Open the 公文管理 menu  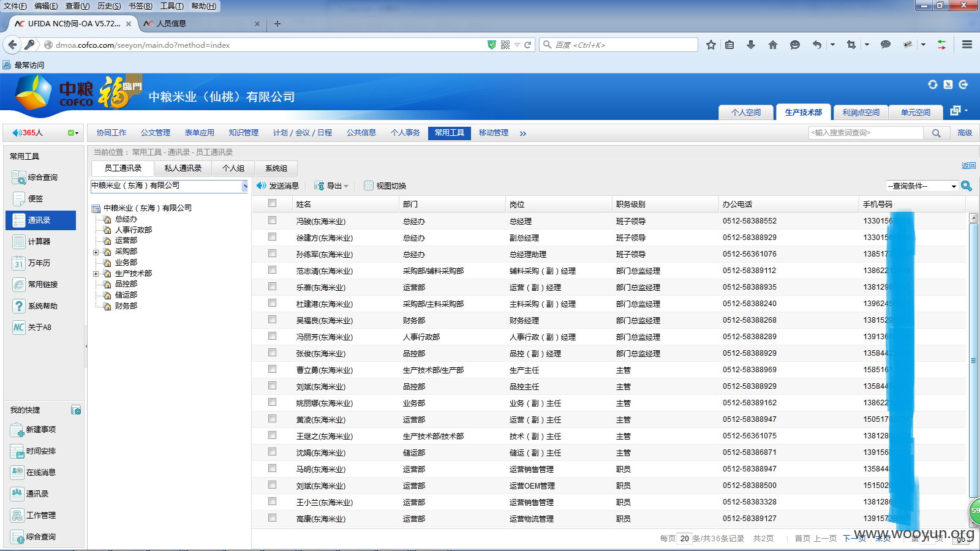(156, 133)
